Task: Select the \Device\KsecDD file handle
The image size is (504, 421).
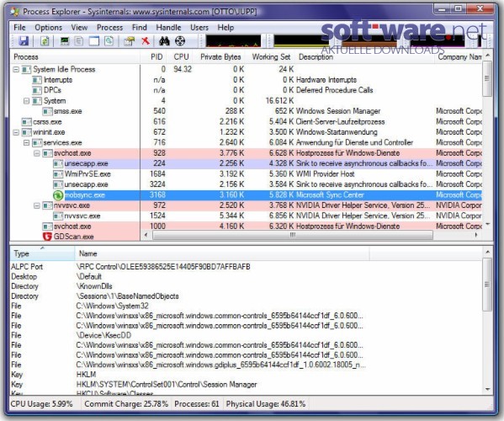Action: (x=246, y=335)
